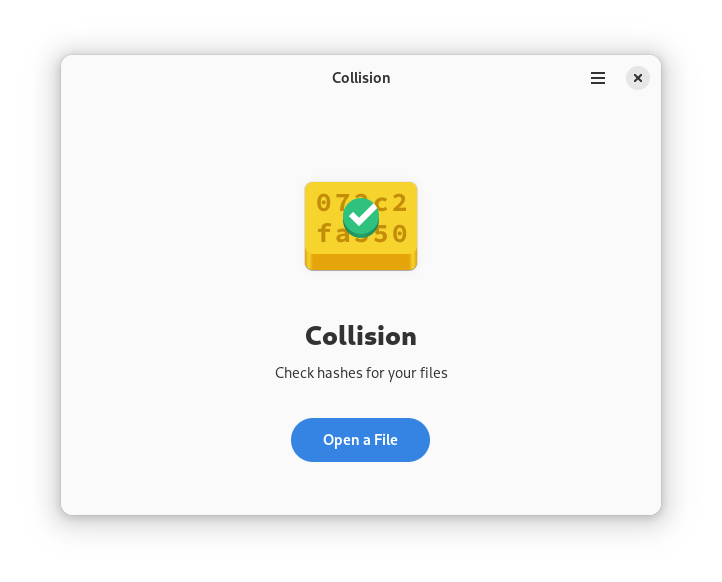
Task: Choose a file to hash with blue button
Action: coord(360,440)
